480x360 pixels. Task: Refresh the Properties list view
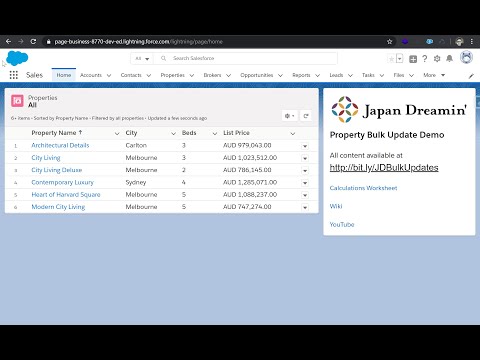[x=306, y=116]
